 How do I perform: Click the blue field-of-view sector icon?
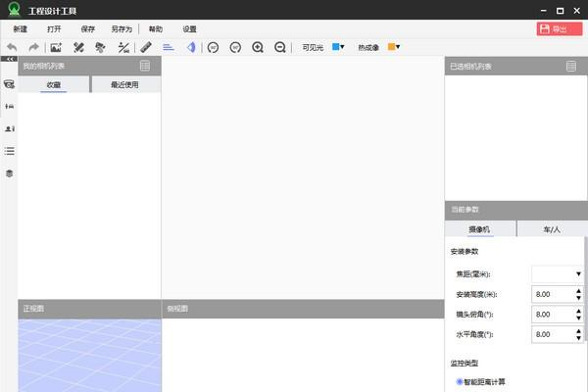pos(191,47)
